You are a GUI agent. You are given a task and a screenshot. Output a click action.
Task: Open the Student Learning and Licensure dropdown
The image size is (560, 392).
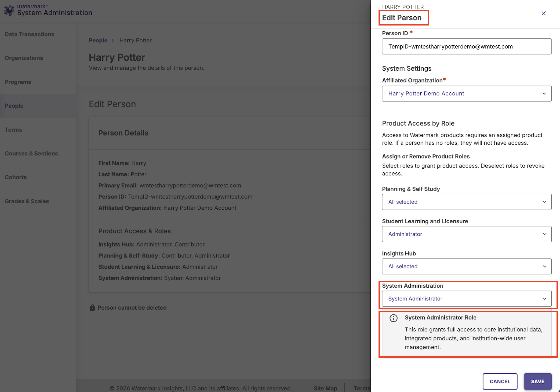(x=467, y=234)
